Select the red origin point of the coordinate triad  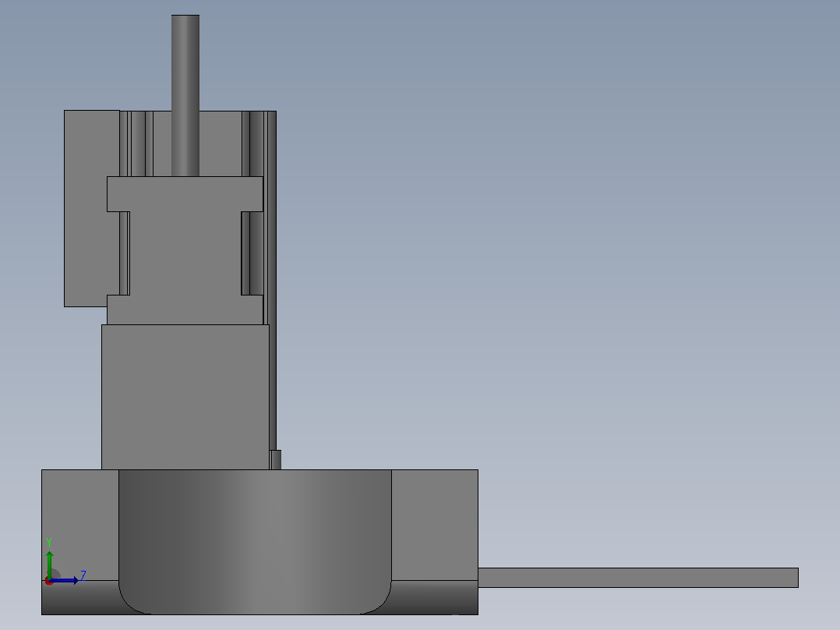coord(49,581)
